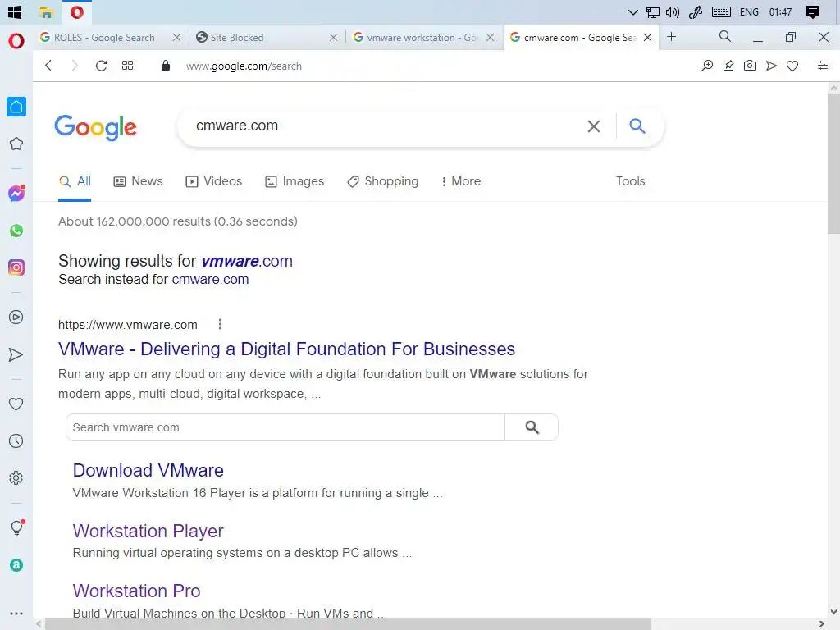Screen dimensions: 840x630
Task: Select the Images results tab
Action: [x=294, y=181]
